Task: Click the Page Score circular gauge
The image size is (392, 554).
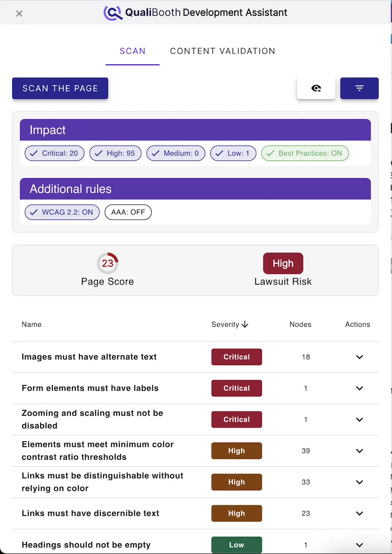Action: [x=108, y=263]
